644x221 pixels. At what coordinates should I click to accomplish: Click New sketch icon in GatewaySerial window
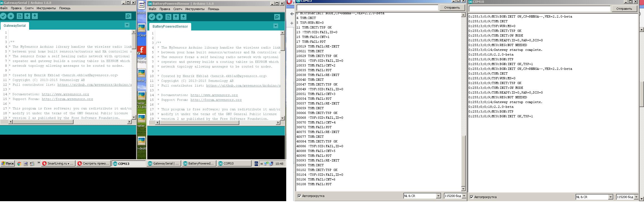pos(20,16)
